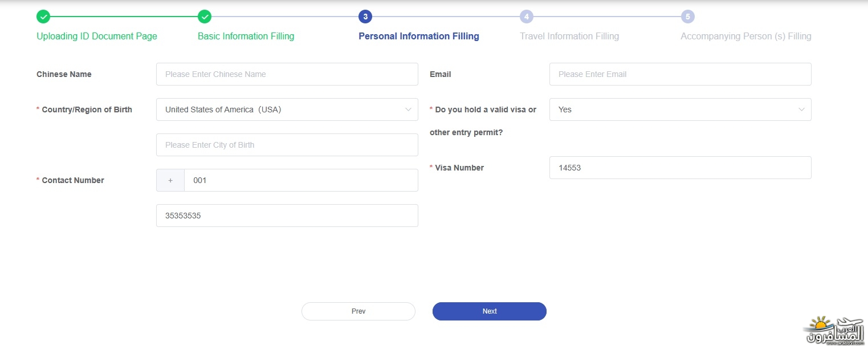Click the green checkmark for step one
The height and width of the screenshot is (349, 868).
click(x=43, y=17)
